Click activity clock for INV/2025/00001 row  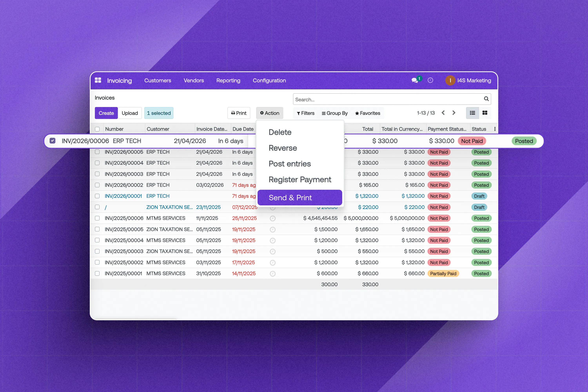[x=272, y=274]
